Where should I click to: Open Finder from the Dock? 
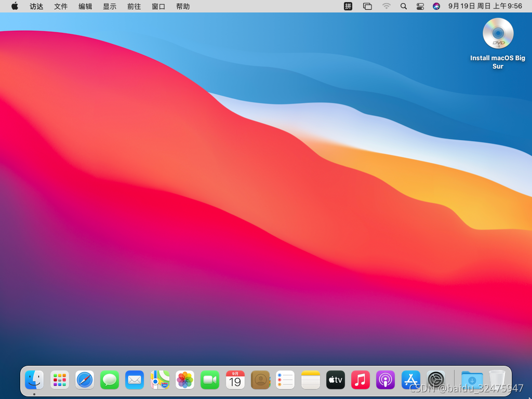34,380
